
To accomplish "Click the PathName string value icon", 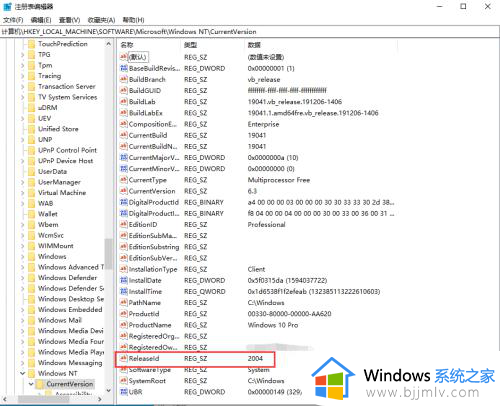I will 124,303.
